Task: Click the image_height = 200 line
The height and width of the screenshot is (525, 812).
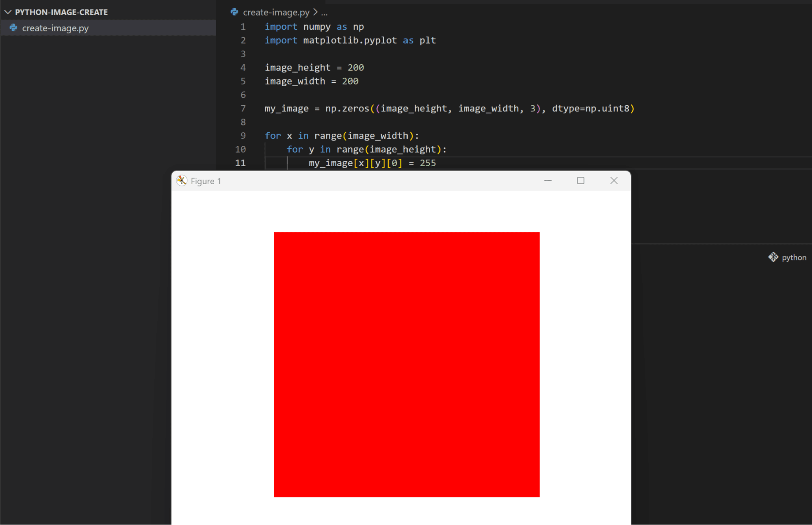Action: point(314,67)
